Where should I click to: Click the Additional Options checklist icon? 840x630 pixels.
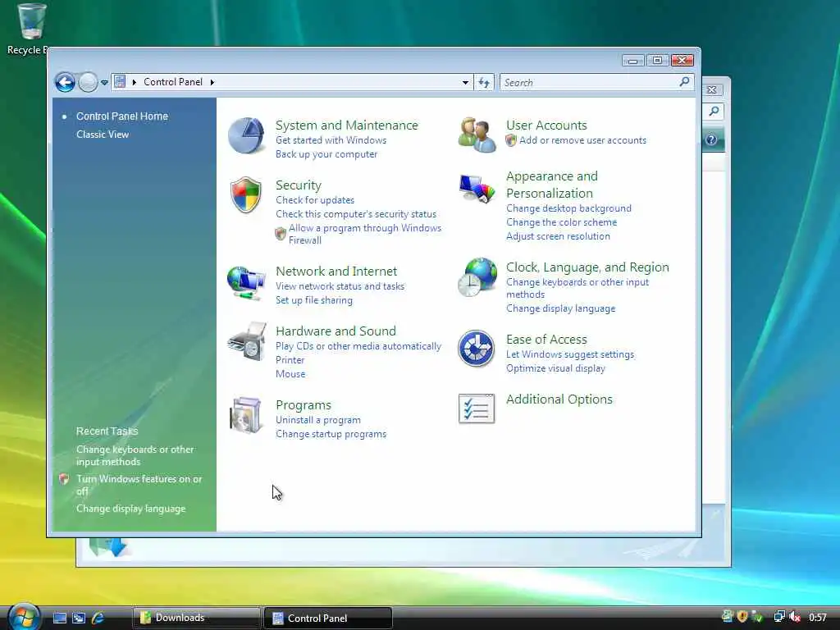coord(477,409)
